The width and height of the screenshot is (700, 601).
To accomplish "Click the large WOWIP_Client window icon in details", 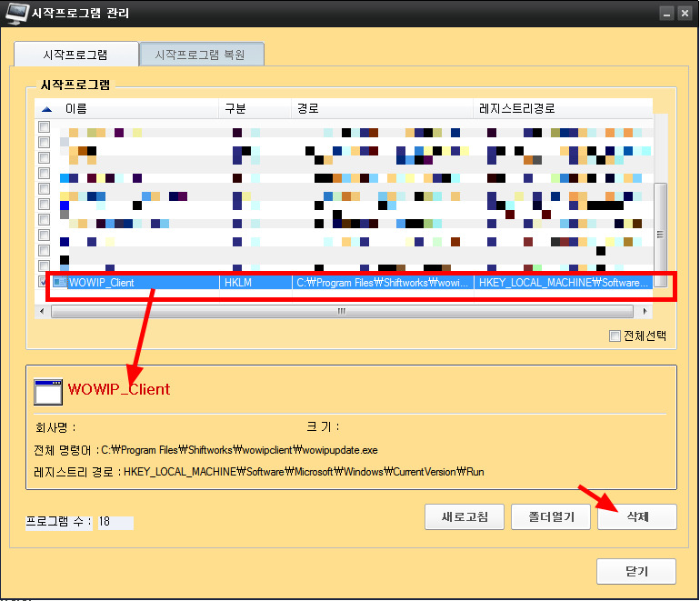I will (47, 392).
